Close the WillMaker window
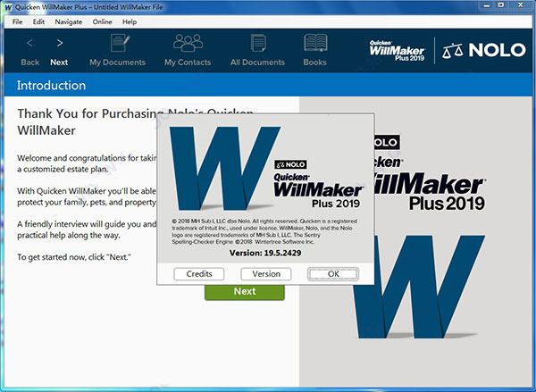 [x=520, y=5]
